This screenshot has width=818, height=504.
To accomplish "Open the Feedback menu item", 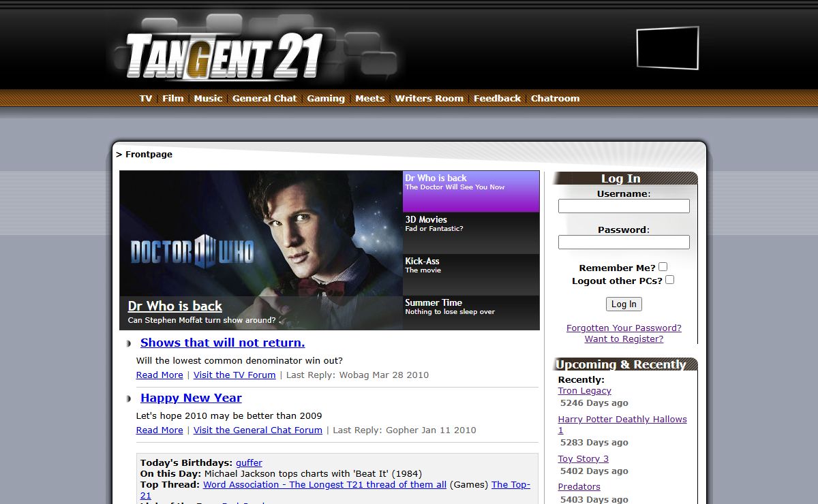I will (497, 98).
